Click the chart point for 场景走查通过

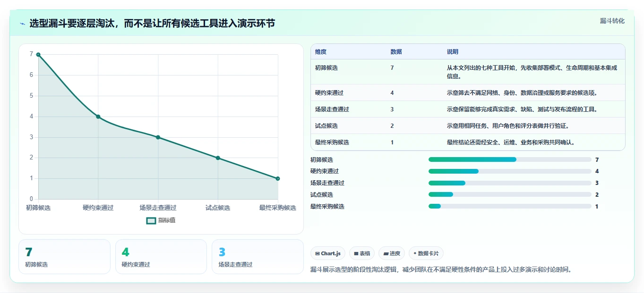click(x=158, y=137)
